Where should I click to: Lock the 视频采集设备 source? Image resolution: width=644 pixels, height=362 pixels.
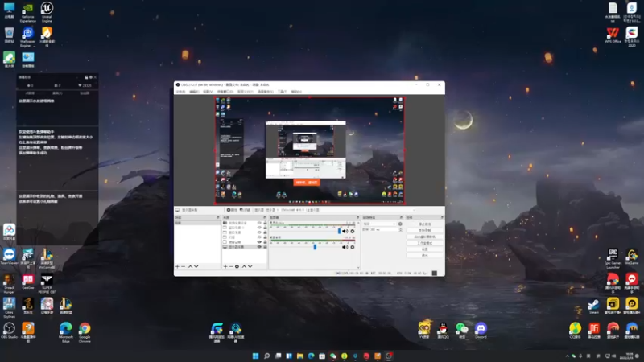265,223
